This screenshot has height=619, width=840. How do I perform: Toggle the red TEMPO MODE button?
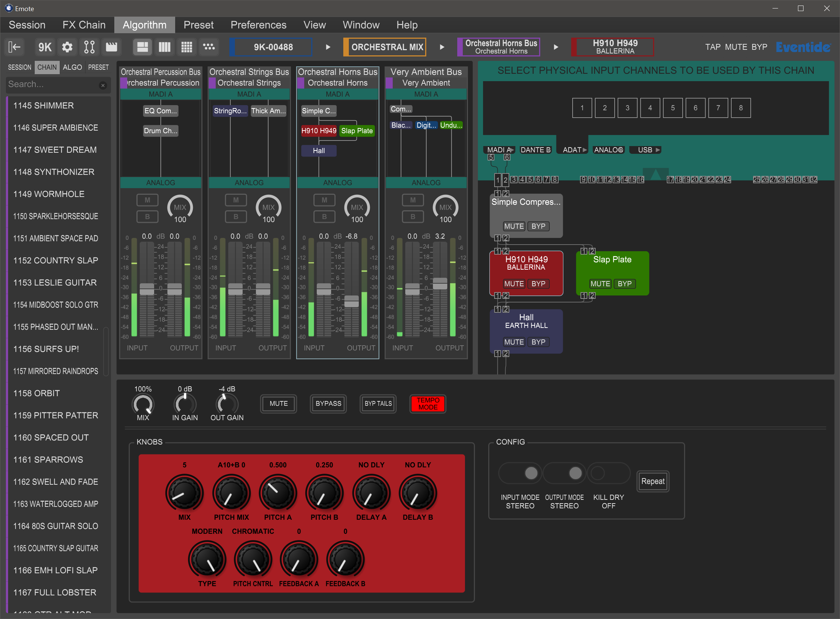428,404
